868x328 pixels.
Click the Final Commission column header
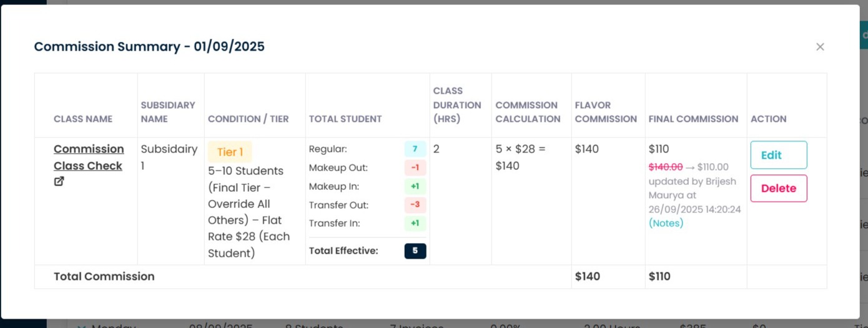click(x=693, y=119)
